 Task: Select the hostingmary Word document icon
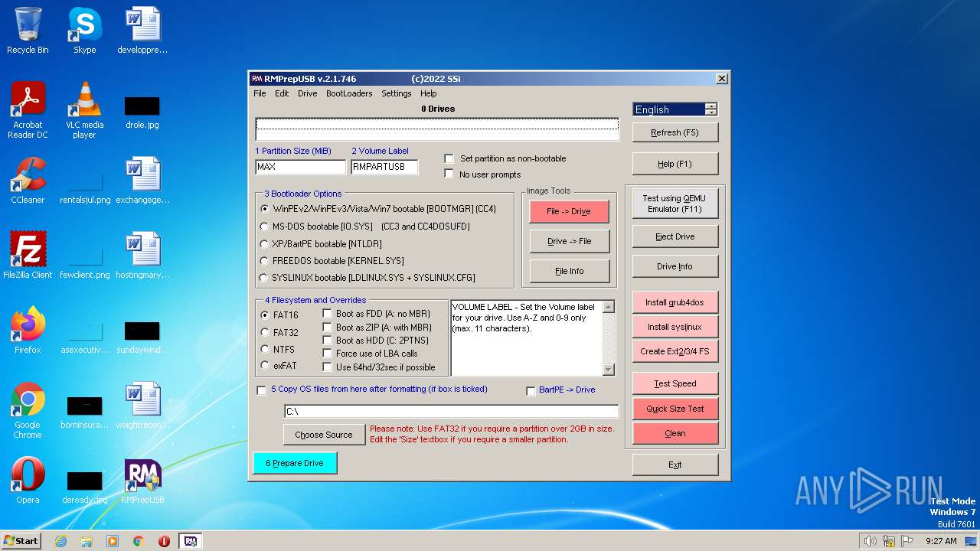pyautogui.click(x=142, y=256)
